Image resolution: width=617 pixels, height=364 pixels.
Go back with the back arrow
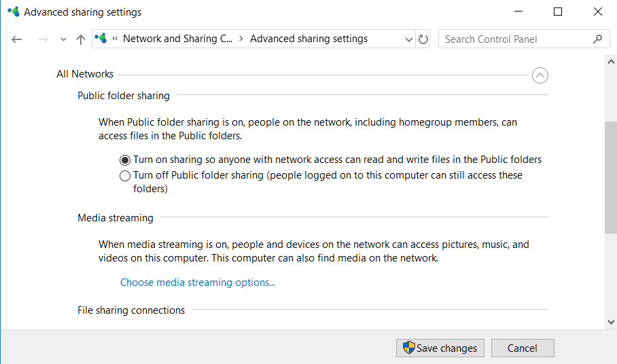[16, 39]
